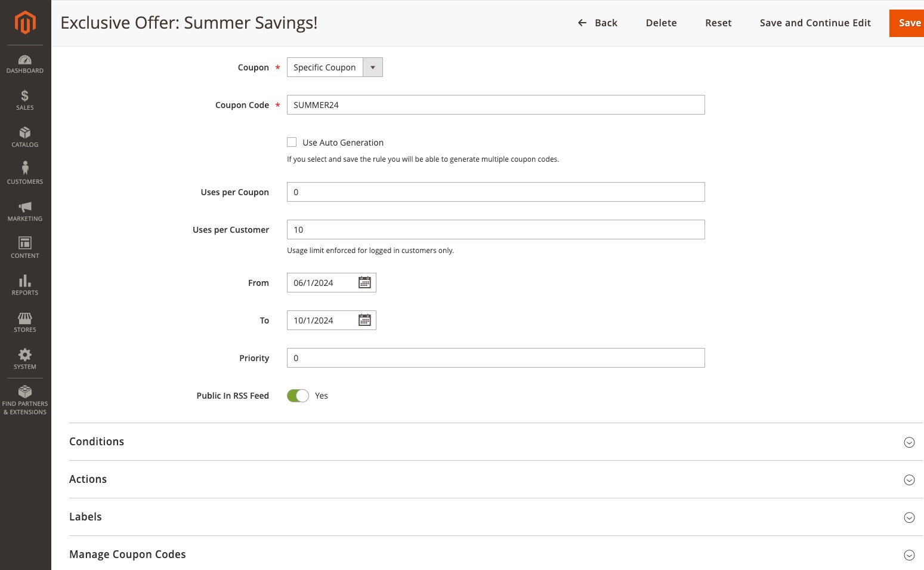The width and height of the screenshot is (924, 570).
Task: Open the Content menu in sidebar
Action: 25,248
